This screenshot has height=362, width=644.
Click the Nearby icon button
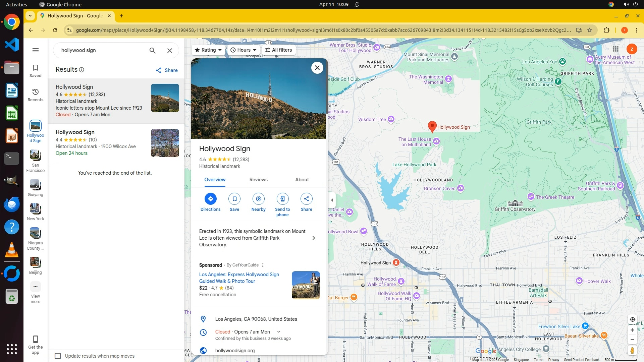(258, 199)
